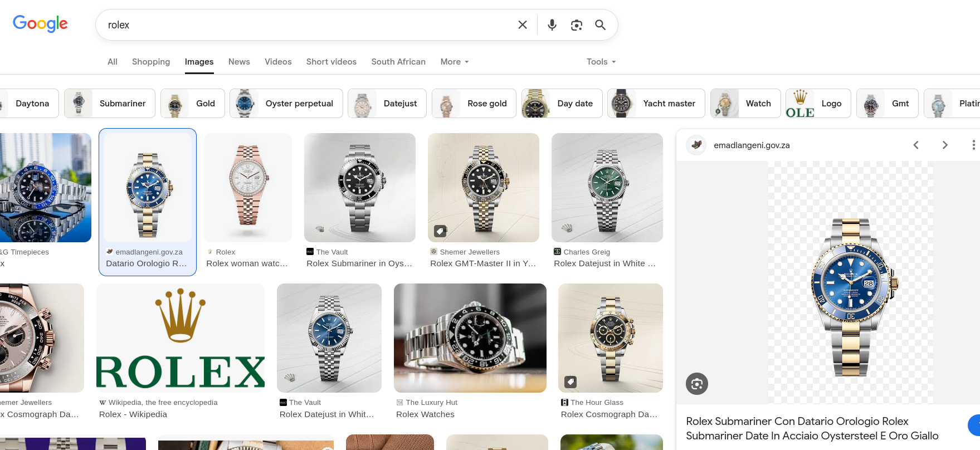Image resolution: width=980 pixels, height=450 pixels.
Task: Filter by the Logo chip
Action: (818, 104)
